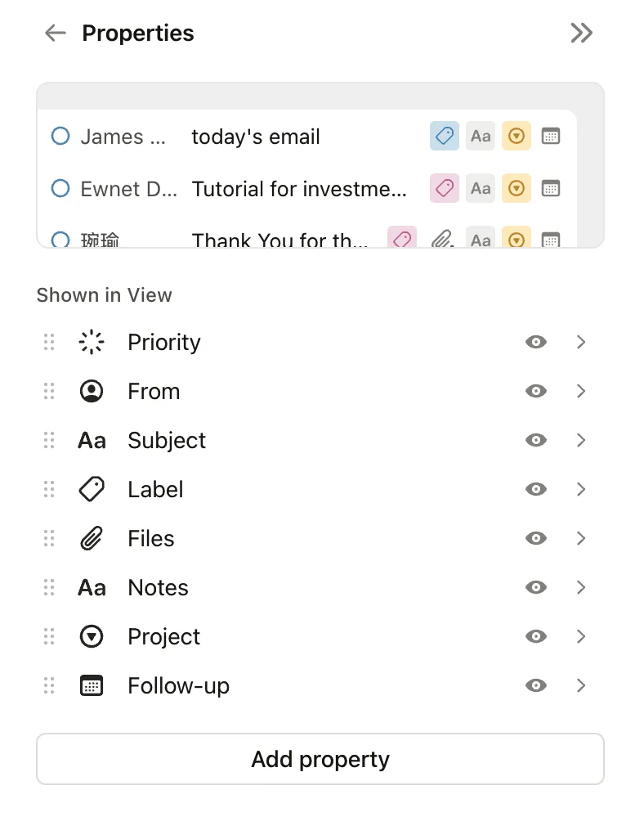Grab the drag handle beside Project
The image size is (644, 826).
47,636
